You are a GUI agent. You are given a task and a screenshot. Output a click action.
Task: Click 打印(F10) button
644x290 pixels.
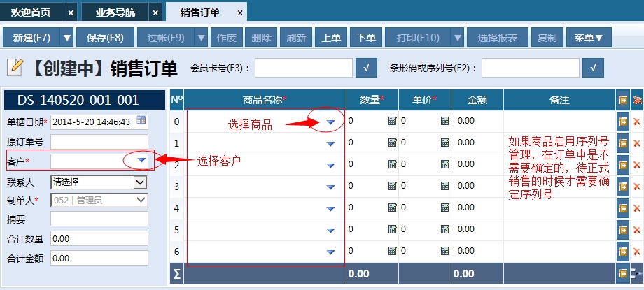click(x=418, y=38)
